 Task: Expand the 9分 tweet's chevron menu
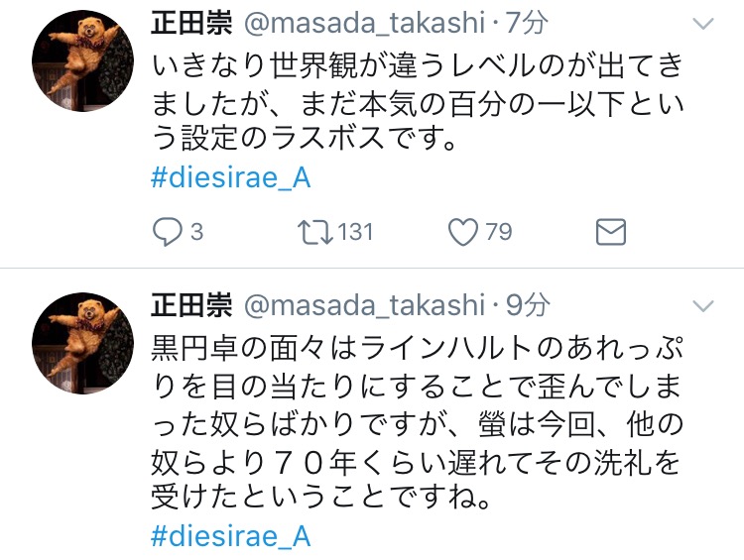point(702,305)
